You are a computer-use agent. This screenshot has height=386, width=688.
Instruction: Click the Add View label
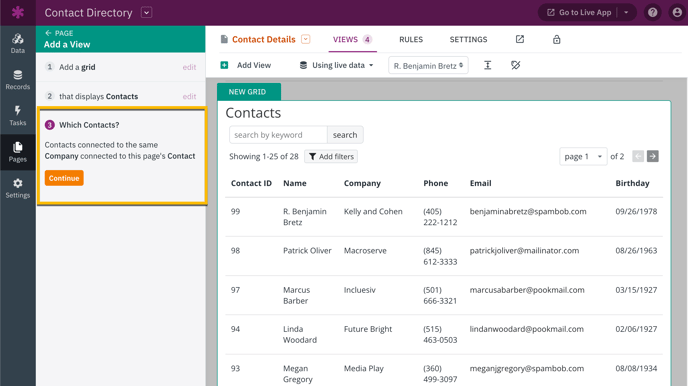click(254, 65)
